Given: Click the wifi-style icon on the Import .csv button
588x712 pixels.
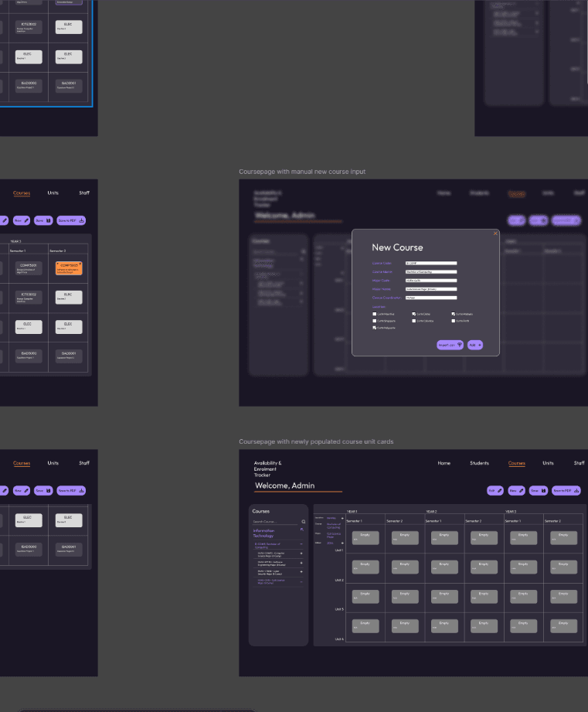Looking at the screenshot, I should [x=459, y=345].
